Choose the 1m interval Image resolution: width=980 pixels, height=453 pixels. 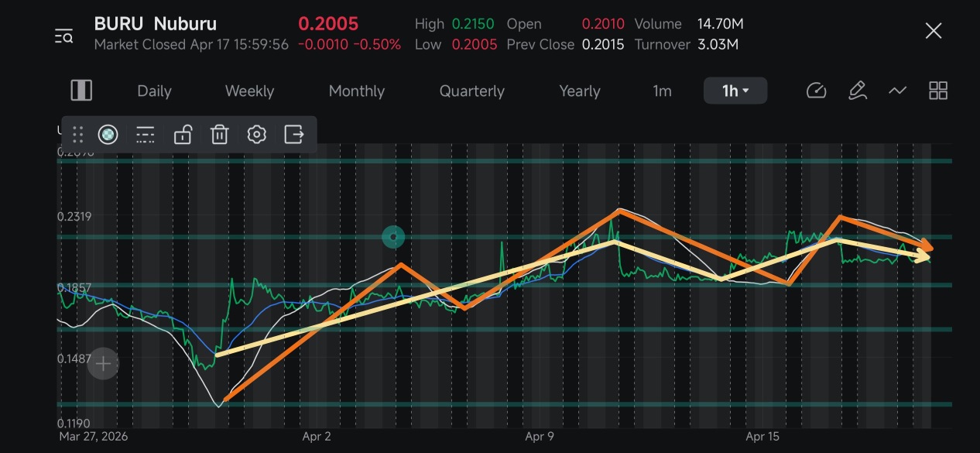[x=662, y=91]
